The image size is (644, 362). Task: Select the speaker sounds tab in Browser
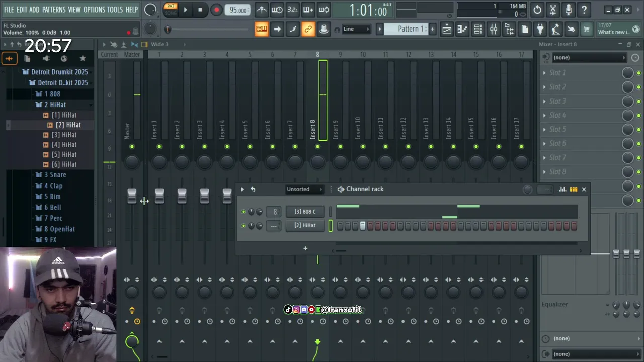point(46,58)
